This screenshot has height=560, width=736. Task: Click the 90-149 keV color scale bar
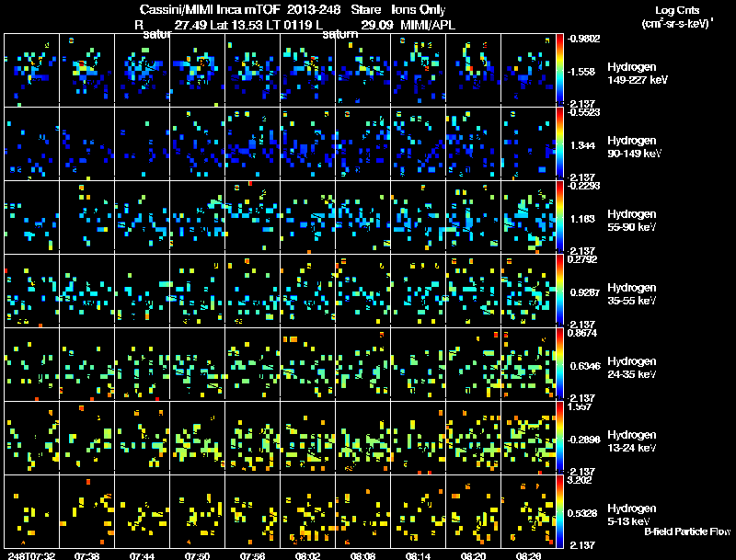(x=559, y=143)
